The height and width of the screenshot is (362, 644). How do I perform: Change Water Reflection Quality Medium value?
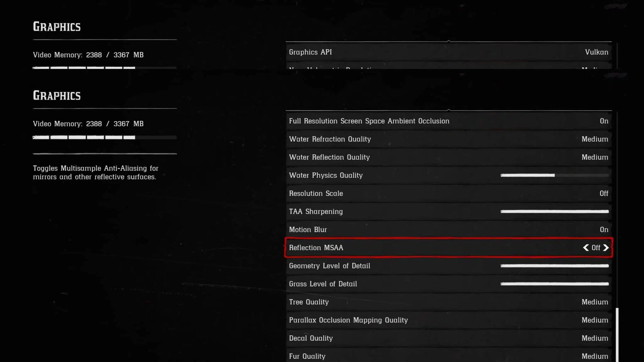(x=595, y=157)
